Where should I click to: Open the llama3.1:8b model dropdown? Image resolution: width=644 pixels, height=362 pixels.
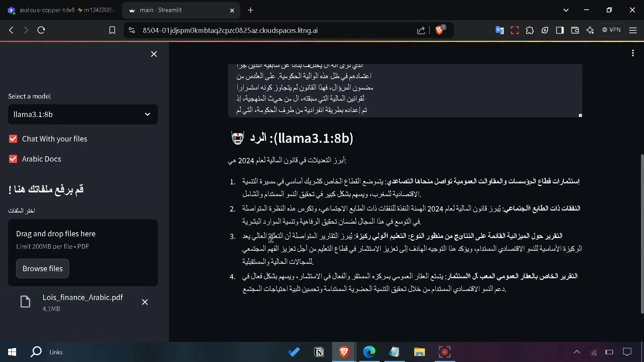[83, 114]
